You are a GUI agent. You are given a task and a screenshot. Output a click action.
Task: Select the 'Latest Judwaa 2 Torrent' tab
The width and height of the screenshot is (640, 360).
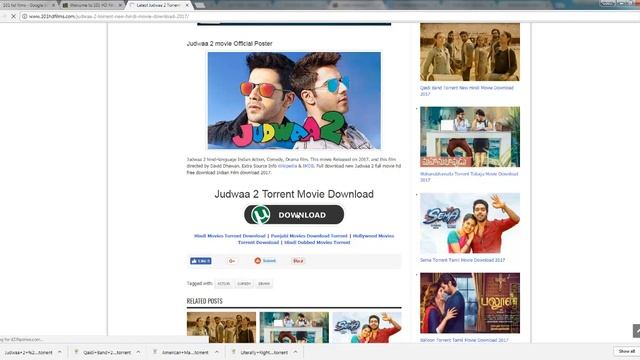(x=158, y=5)
